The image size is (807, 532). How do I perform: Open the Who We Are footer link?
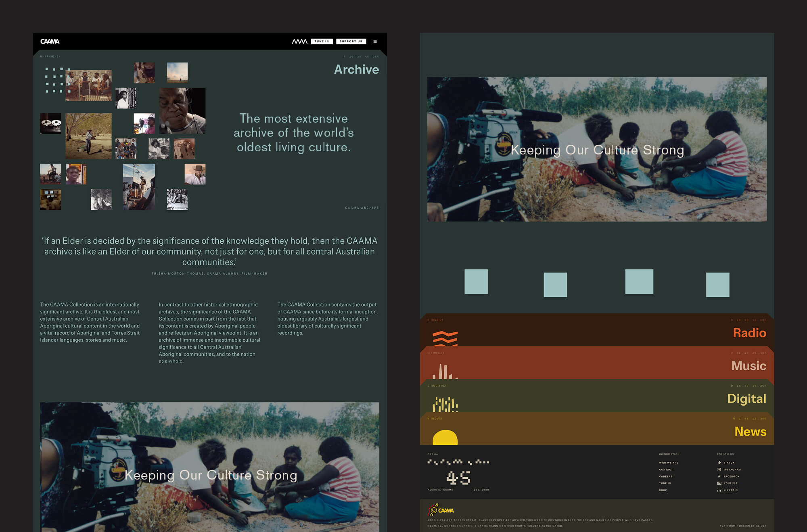(x=669, y=463)
